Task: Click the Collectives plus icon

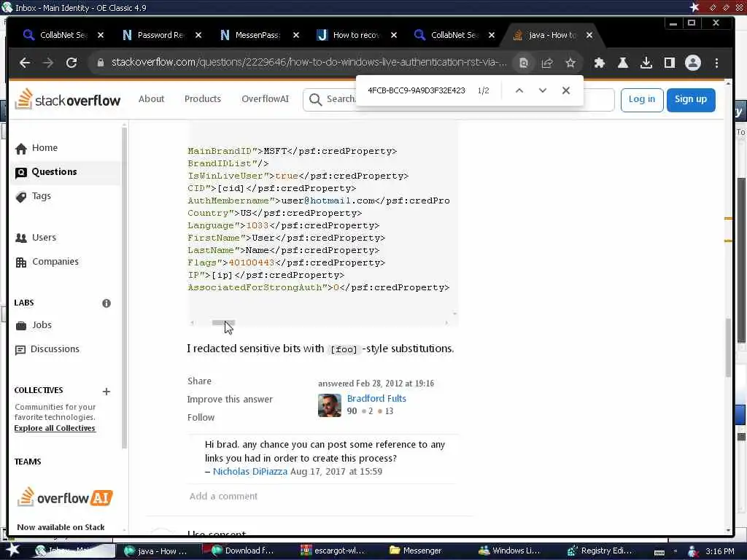Action: pos(107,392)
